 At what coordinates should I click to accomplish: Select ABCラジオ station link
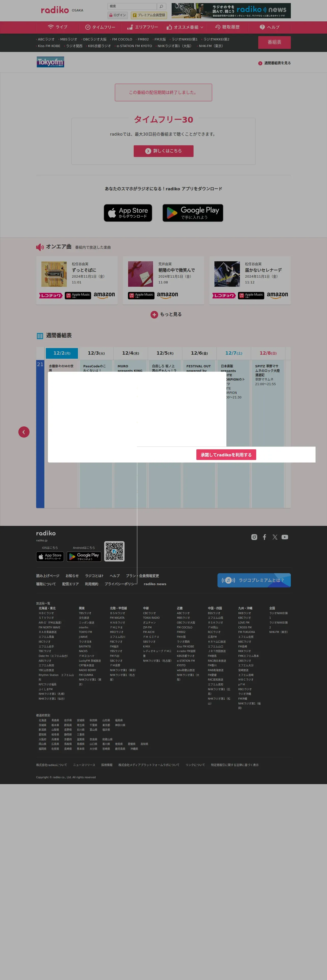click(46, 39)
